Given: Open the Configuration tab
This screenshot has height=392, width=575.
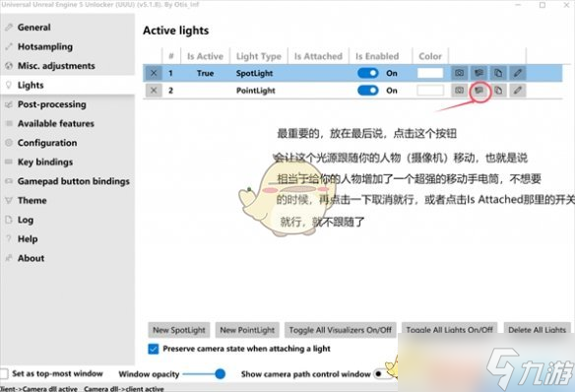Looking at the screenshot, I should click(x=68, y=143).
